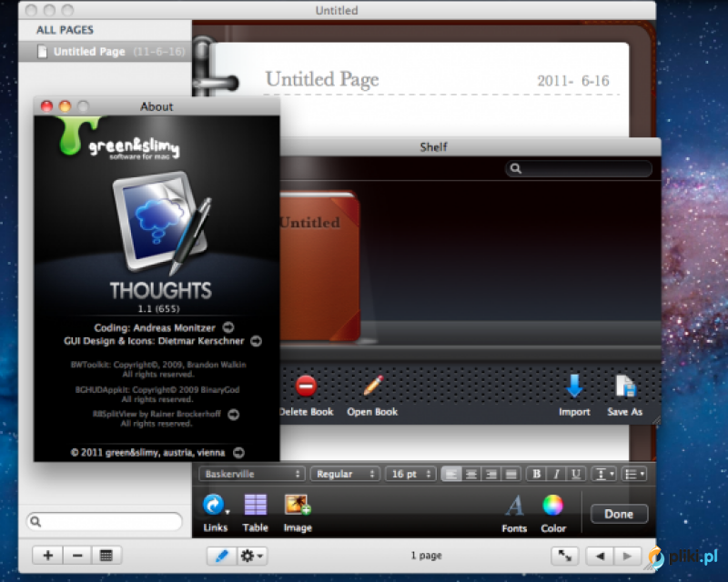728x582 pixels.
Task: Click Import in Shelf window
Action: click(x=574, y=396)
